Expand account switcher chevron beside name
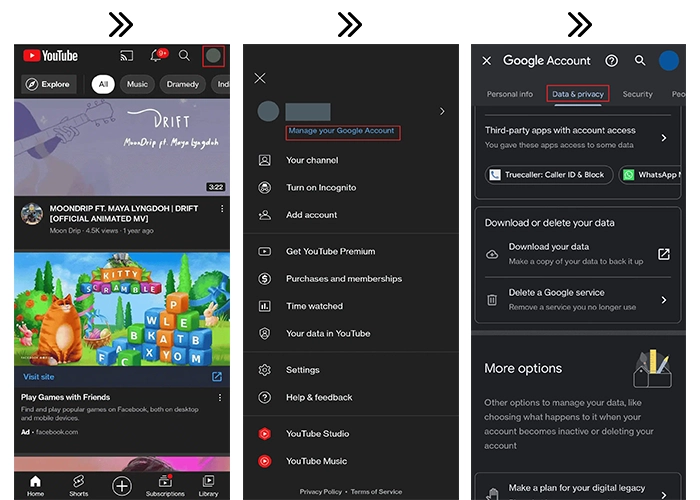700x500 pixels. pos(442,111)
